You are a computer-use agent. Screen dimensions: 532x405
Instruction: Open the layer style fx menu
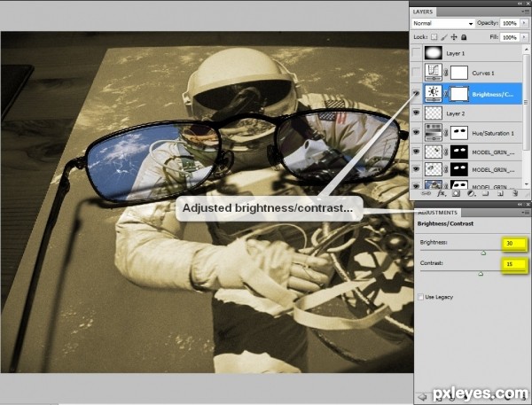coord(441,193)
